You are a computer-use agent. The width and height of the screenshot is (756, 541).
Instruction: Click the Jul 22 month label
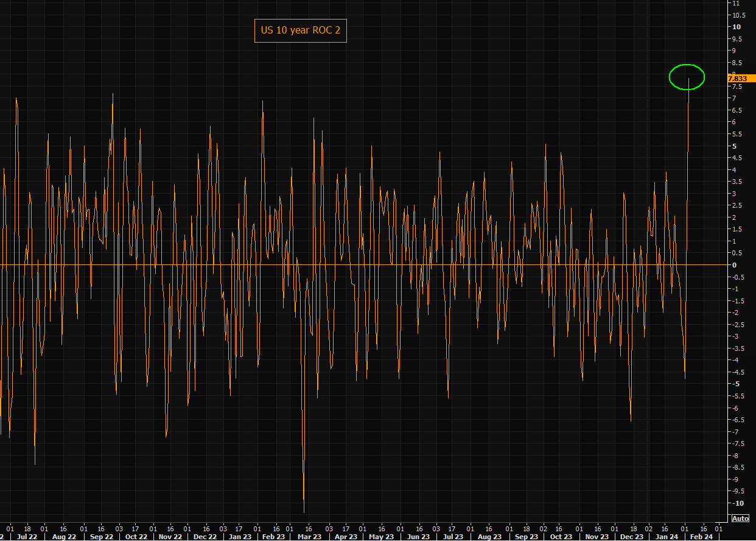(x=28, y=537)
